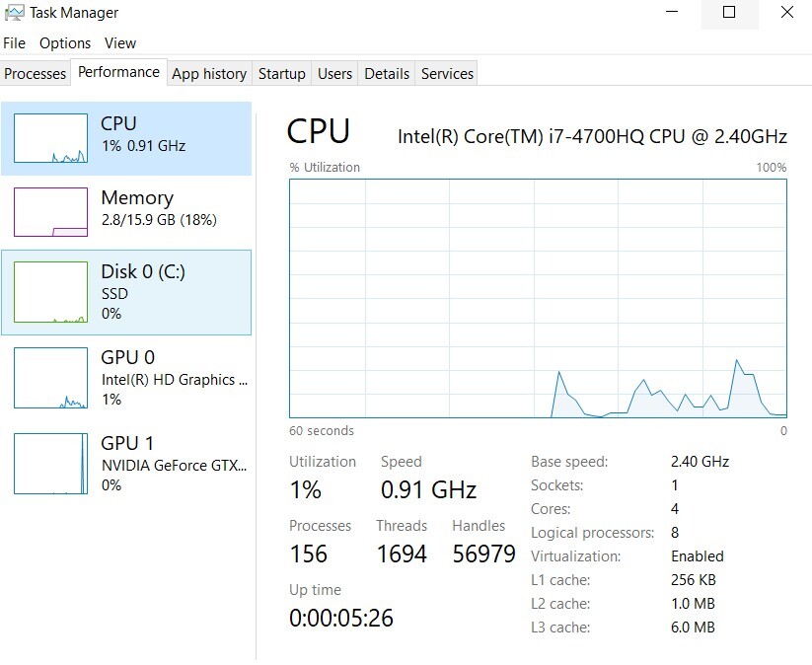Open the File menu
The width and height of the screenshot is (812, 665).
tap(14, 43)
